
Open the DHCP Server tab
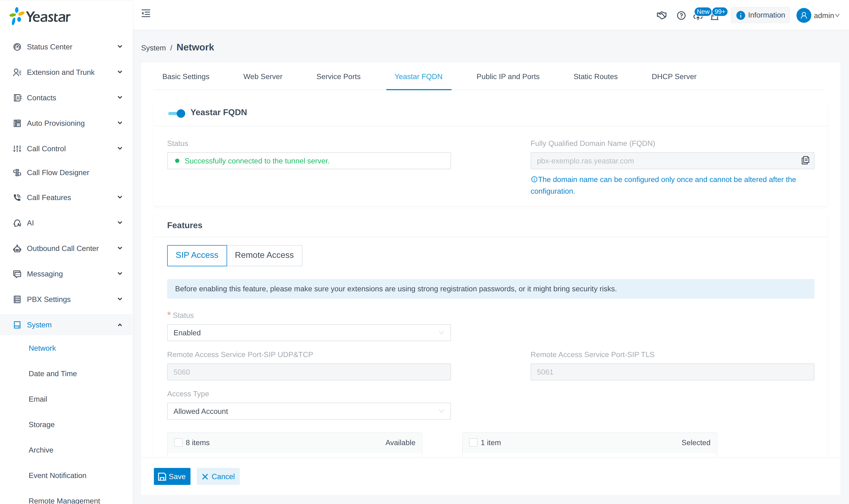click(674, 76)
